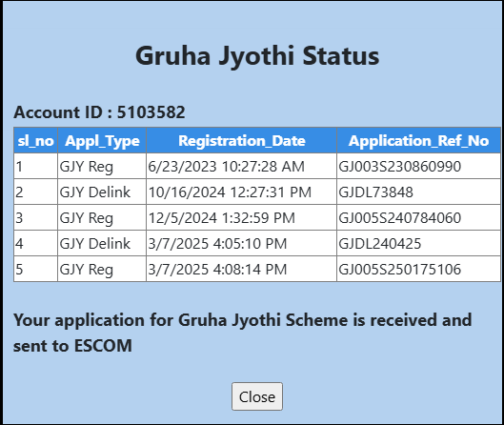Select the 3/7/2025 4:08:14 PM cell
The width and height of the screenshot is (504, 425).
(242, 269)
